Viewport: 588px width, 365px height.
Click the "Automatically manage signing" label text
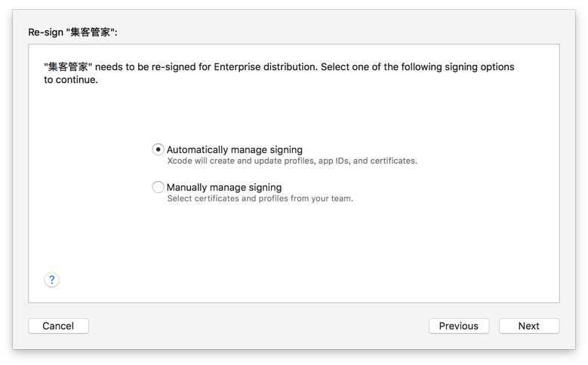click(234, 149)
